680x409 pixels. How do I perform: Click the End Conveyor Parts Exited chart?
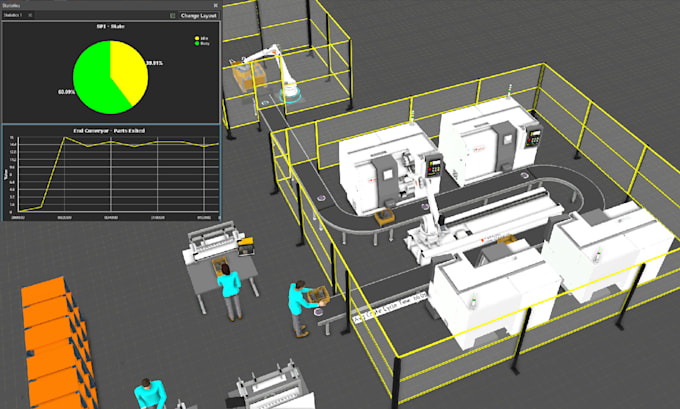tap(111, 173)
